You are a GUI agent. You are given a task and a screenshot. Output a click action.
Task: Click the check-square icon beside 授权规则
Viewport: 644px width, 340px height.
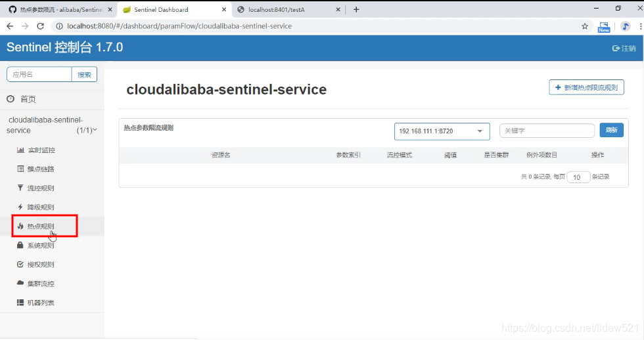pos(20,264)
